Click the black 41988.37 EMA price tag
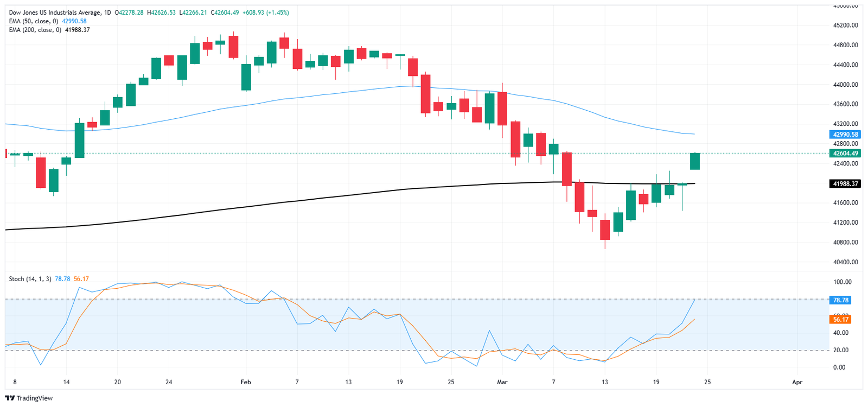The height and width of the screenshot is (407, 868). point(845,184)
